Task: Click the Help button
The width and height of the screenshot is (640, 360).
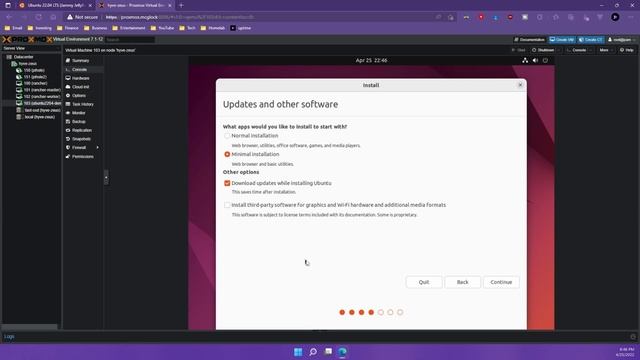Action: coord(627,50)
